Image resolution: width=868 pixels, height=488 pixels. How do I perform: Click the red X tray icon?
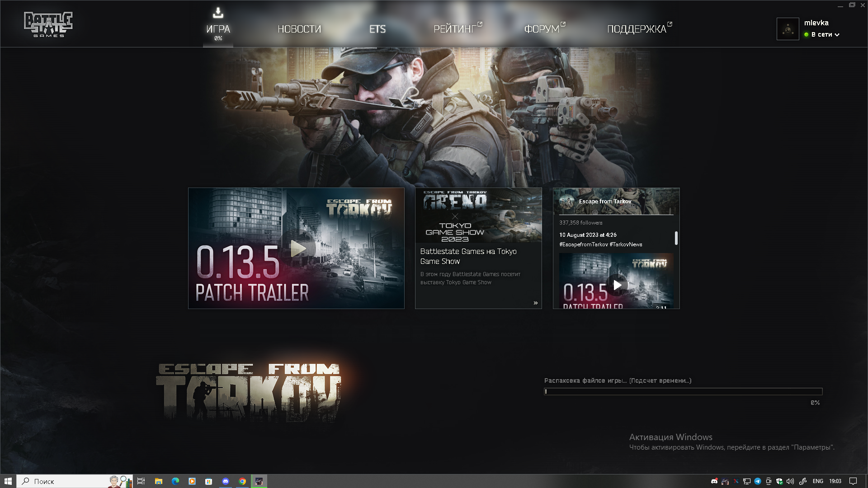click(x=736, y=481)
